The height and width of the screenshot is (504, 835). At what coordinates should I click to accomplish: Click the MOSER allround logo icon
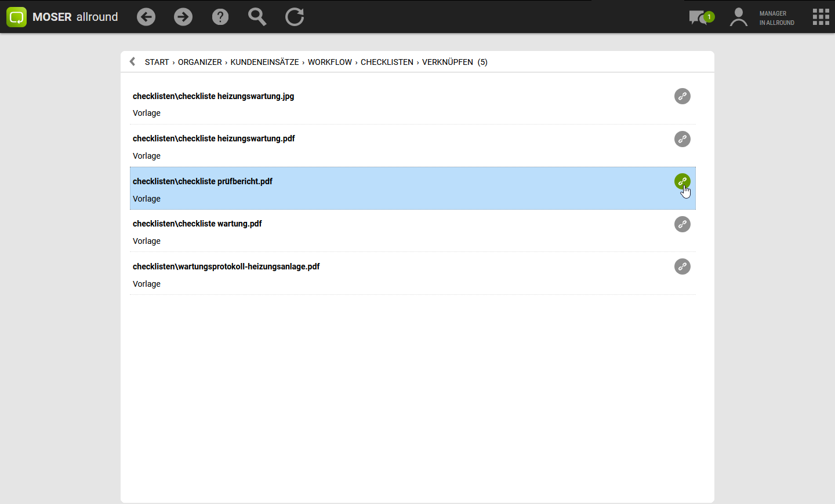(x=16, y=17)
